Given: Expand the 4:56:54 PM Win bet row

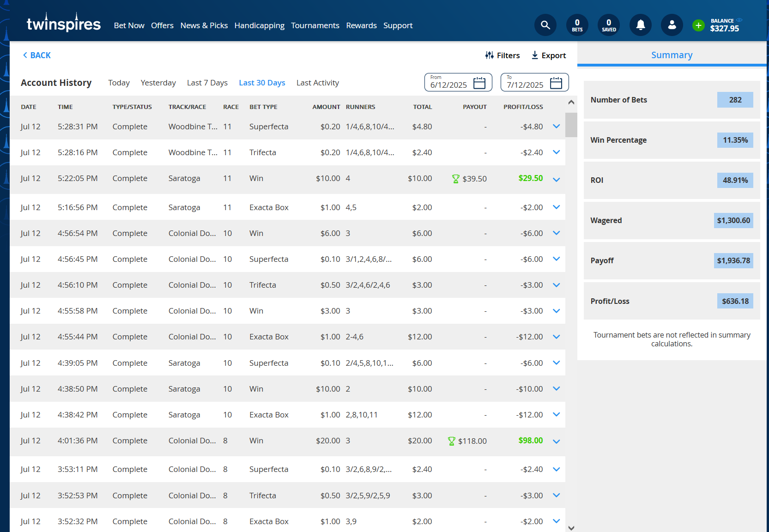Looking at the screenshot, I should tap(556, 233).
